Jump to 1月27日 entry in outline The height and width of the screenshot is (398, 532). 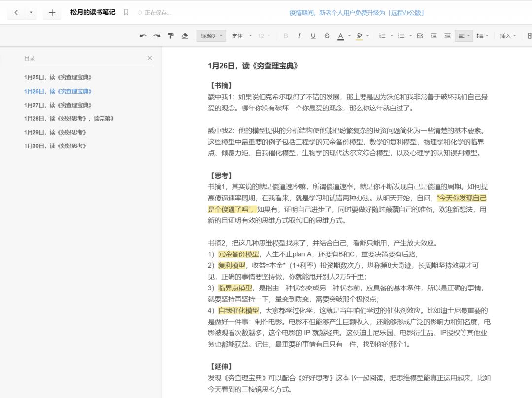(58, 105)
